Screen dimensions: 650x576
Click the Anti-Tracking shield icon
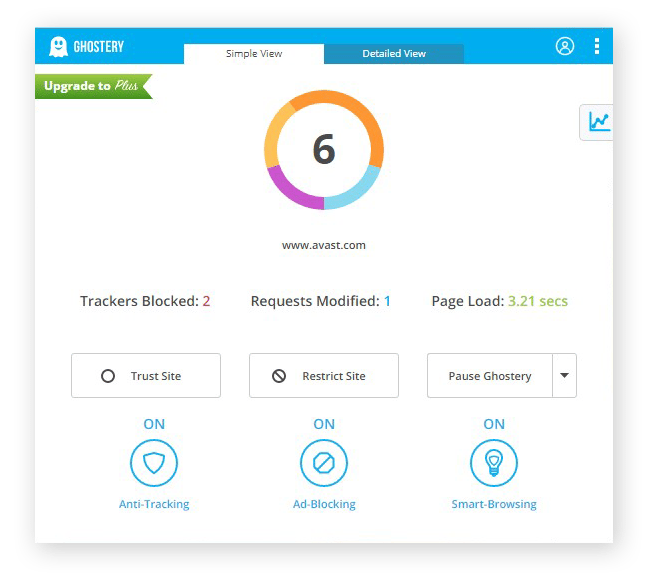coord(154,463)
